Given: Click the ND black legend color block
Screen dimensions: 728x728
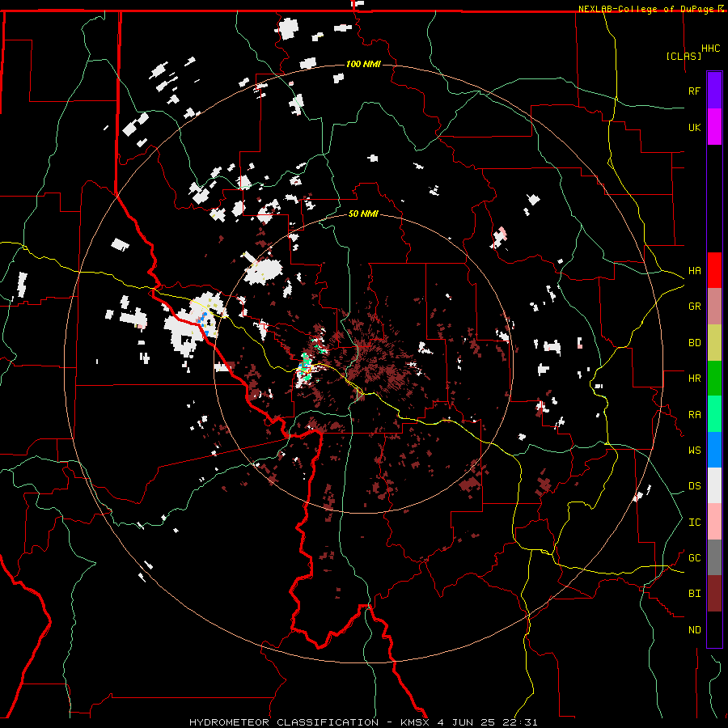Looking at the screenshot, I should pyautogui.click(x=714, y=629).
